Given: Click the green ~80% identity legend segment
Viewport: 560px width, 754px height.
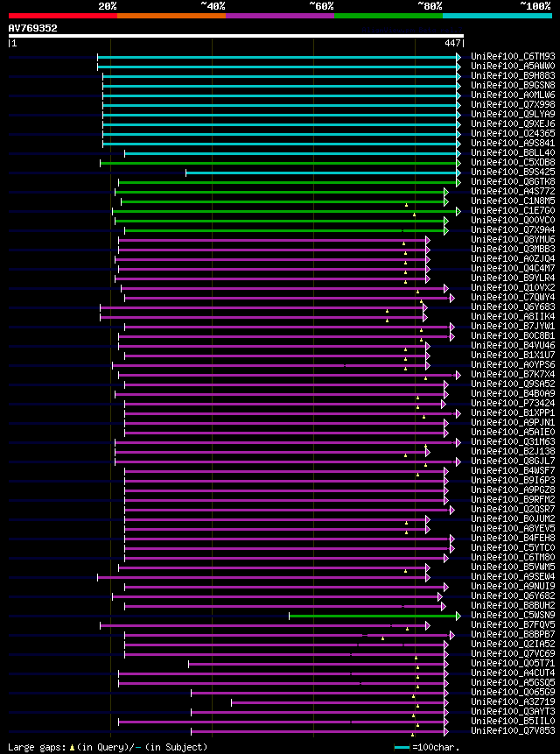Looking at the screenshot, I should click(x=388, y=16).
